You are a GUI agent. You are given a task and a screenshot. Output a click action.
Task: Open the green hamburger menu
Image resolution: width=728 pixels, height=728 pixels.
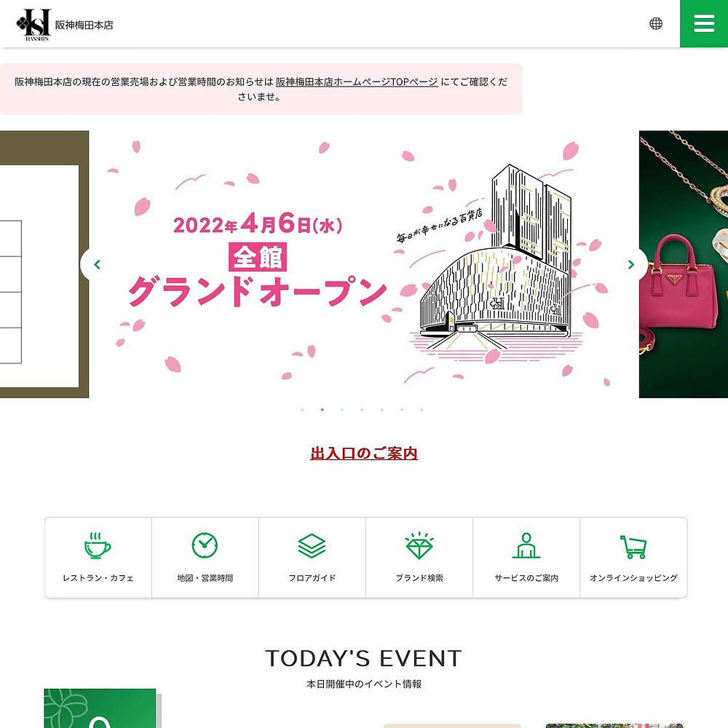click(704, 23)
